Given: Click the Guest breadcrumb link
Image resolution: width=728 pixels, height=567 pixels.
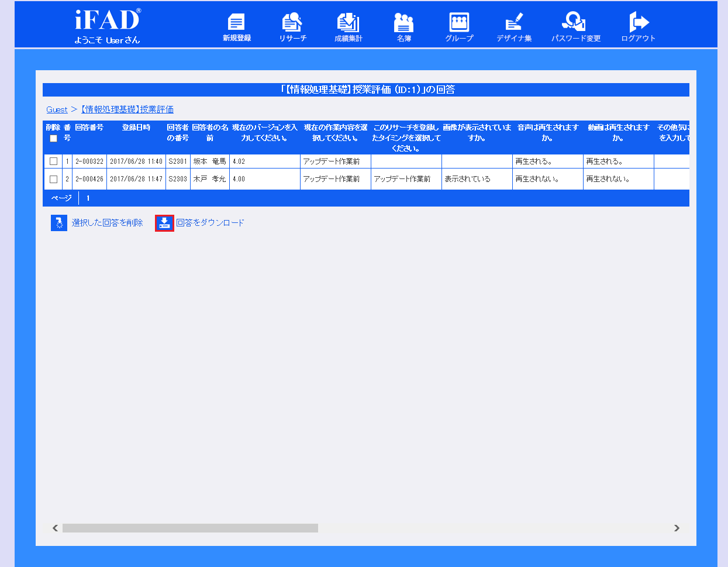Looking at the screenshot, I should (x=57, y=109).
